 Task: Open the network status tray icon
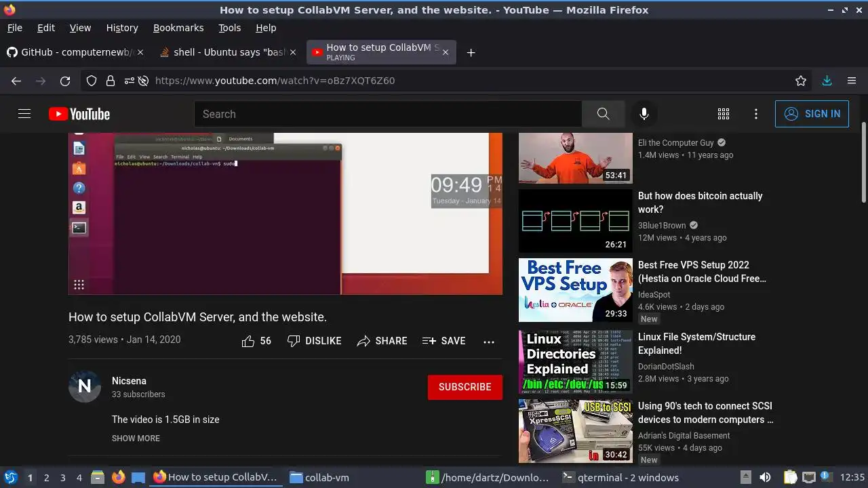click(x=808, y=477)
